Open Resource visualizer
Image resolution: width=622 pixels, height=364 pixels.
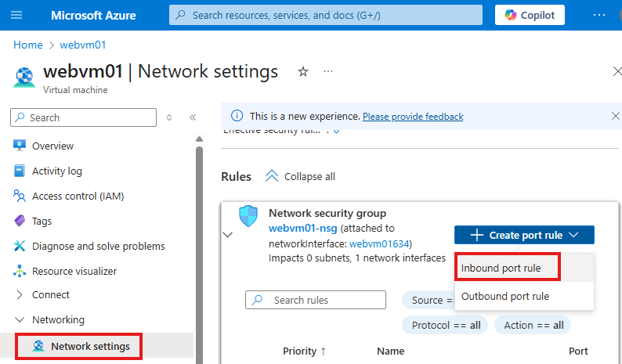(74, 271)
